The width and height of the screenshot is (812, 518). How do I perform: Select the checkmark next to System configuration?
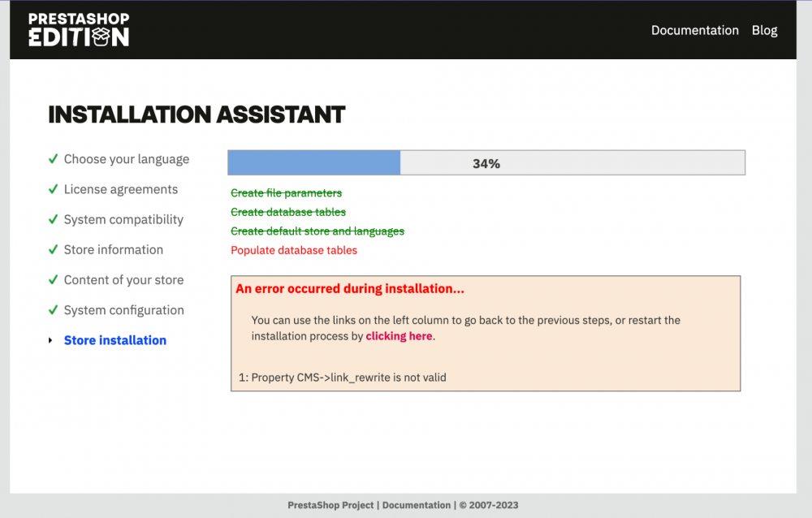[52, 309]
